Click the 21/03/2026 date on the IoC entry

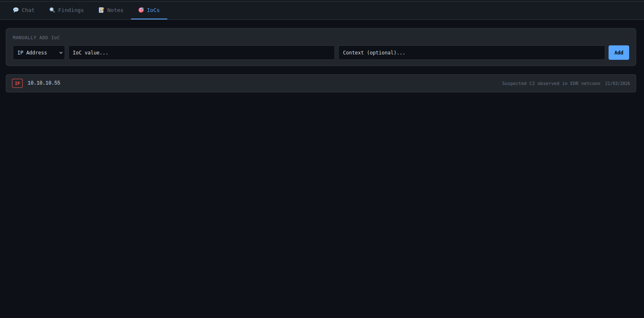tap(617, 83)
